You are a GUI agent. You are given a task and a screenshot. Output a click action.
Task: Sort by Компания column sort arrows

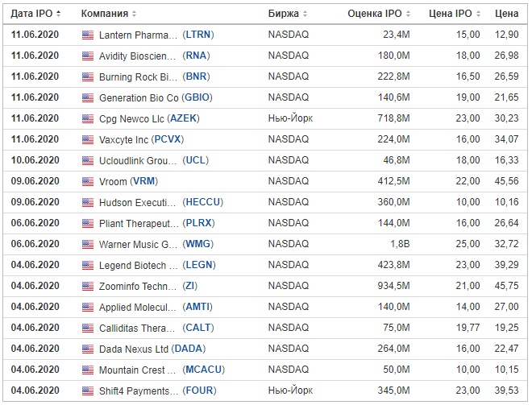point(134,14)
